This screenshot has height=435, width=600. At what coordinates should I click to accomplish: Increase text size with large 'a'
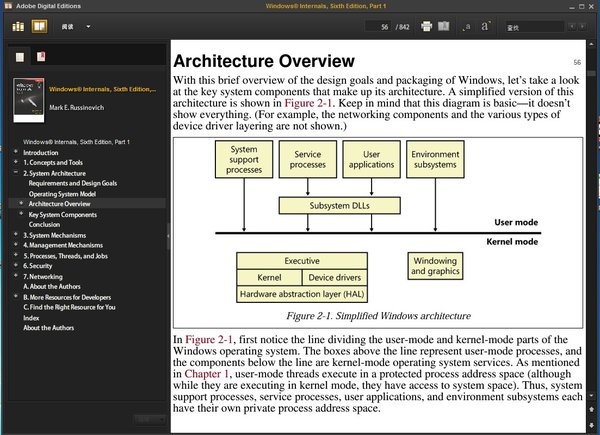tap(485, 26)
